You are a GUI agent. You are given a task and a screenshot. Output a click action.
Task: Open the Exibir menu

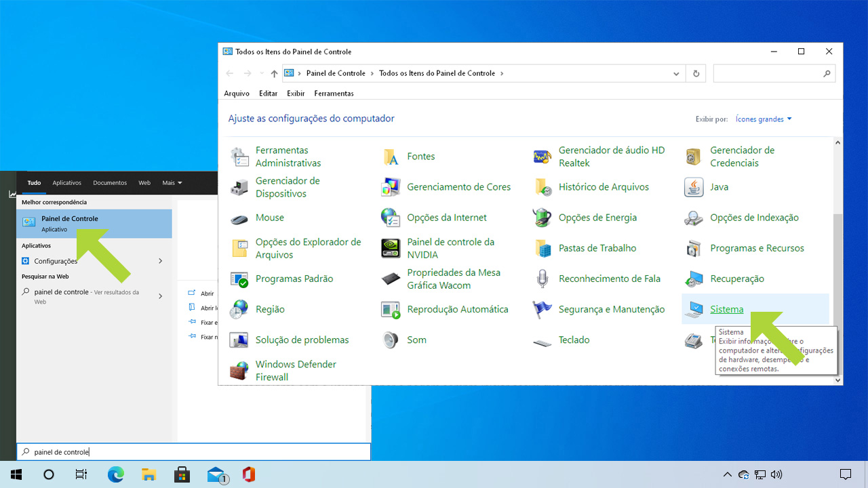pyautogui.click(x=296, y=94)
